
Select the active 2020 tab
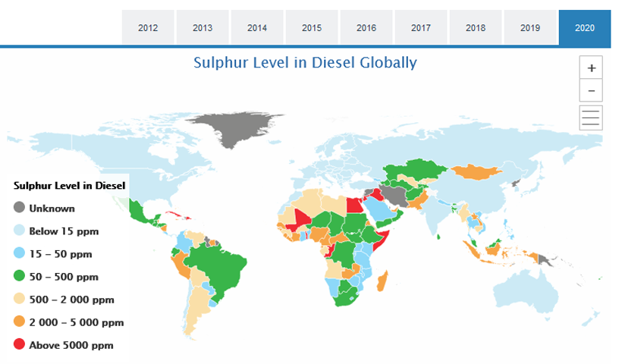click(x=585, y=27)
